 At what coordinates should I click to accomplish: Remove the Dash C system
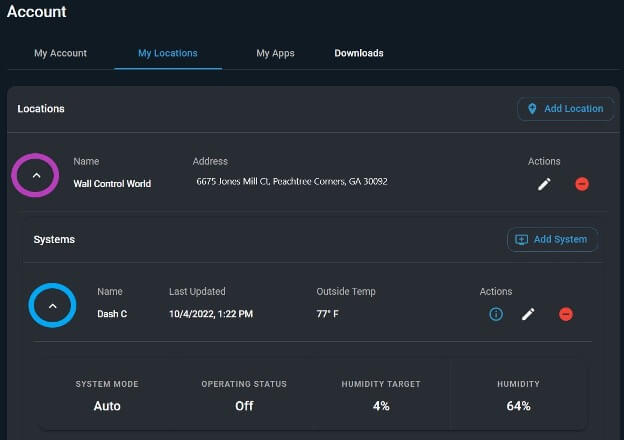pyautogui.click(x=566, y=314)
